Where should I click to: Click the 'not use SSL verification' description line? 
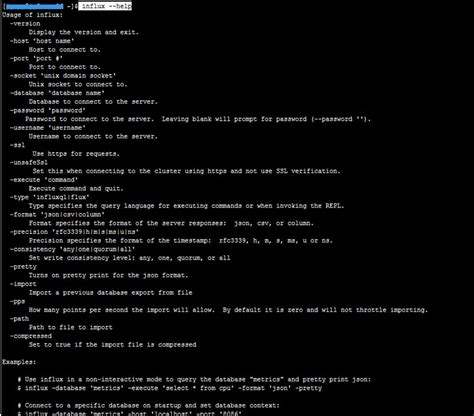[186, 171]
